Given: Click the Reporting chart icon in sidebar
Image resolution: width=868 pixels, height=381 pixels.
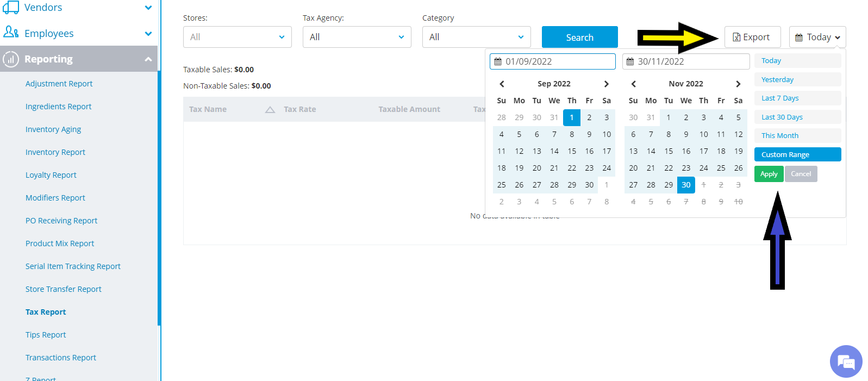Looking at the screenshot, I should click(11, 59).
